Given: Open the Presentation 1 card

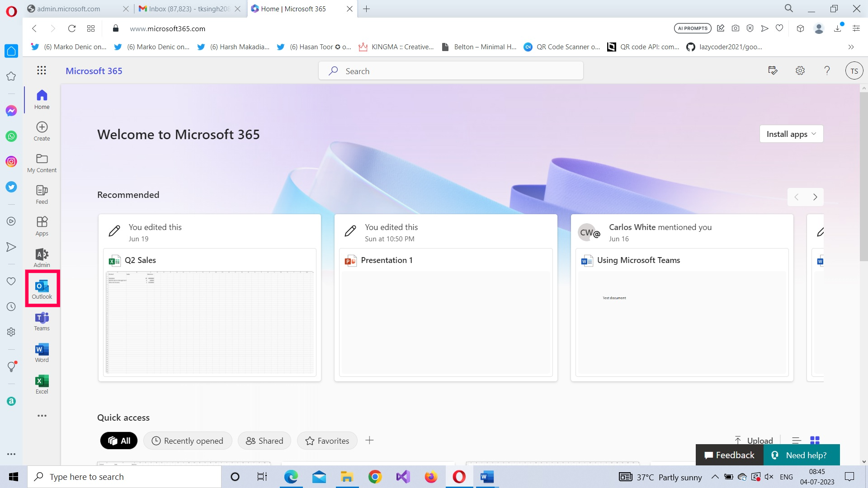Looking at the screenshot, I should point(446,298).
